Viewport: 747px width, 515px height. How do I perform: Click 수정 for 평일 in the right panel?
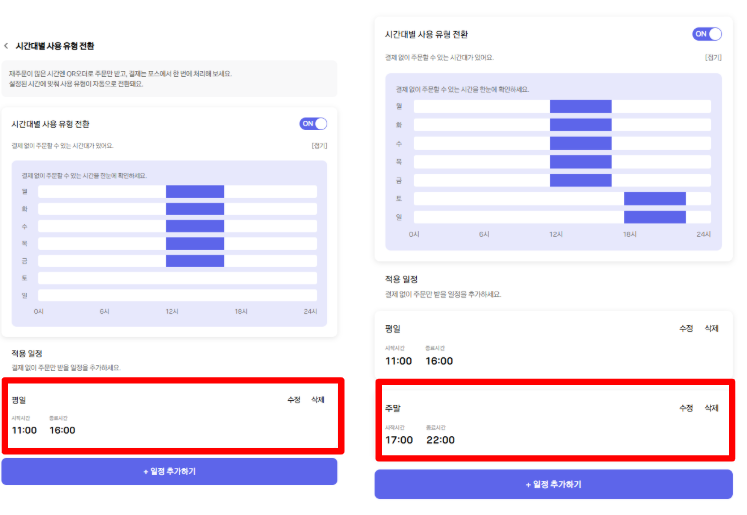pyautogui.click(x=686, y=328)
